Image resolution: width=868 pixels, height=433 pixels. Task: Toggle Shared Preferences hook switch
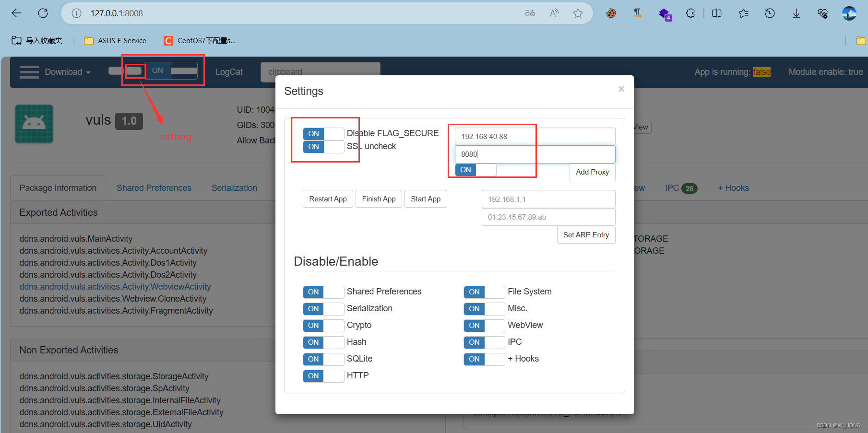[323, 292]
